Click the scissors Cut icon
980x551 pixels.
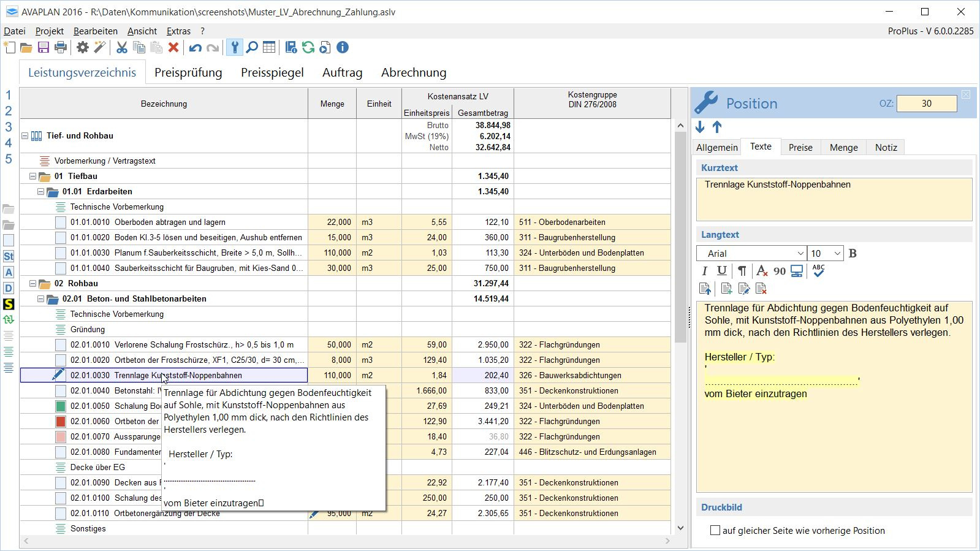[122, 48]
